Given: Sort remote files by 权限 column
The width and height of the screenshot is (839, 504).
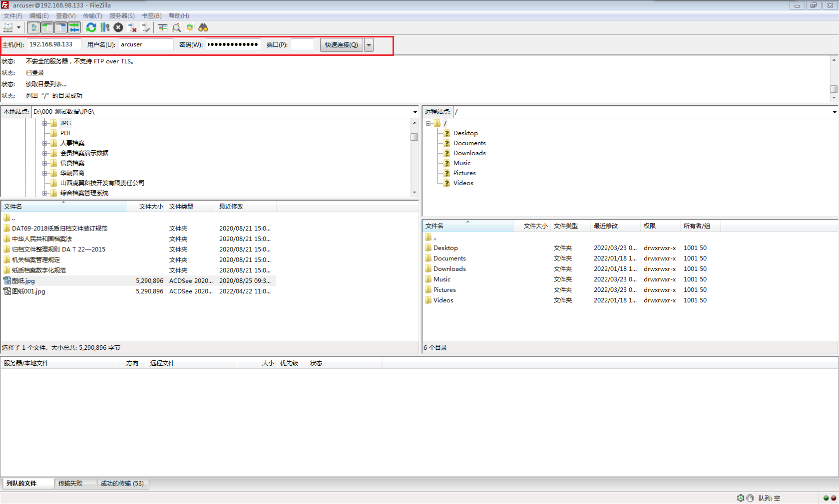Looking at the screenshot, I should coord(660,226).
